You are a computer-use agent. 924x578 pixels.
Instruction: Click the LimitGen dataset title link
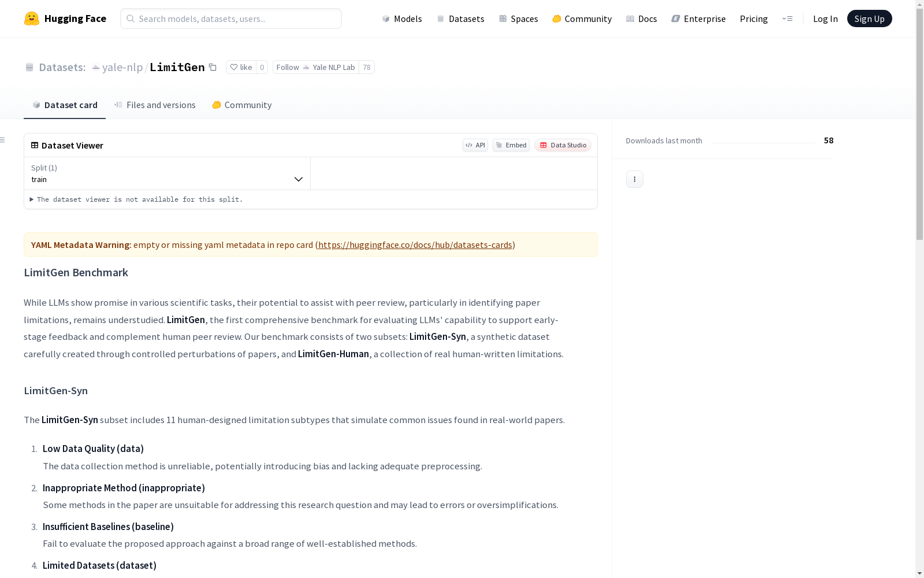click(x=177, y=67)
